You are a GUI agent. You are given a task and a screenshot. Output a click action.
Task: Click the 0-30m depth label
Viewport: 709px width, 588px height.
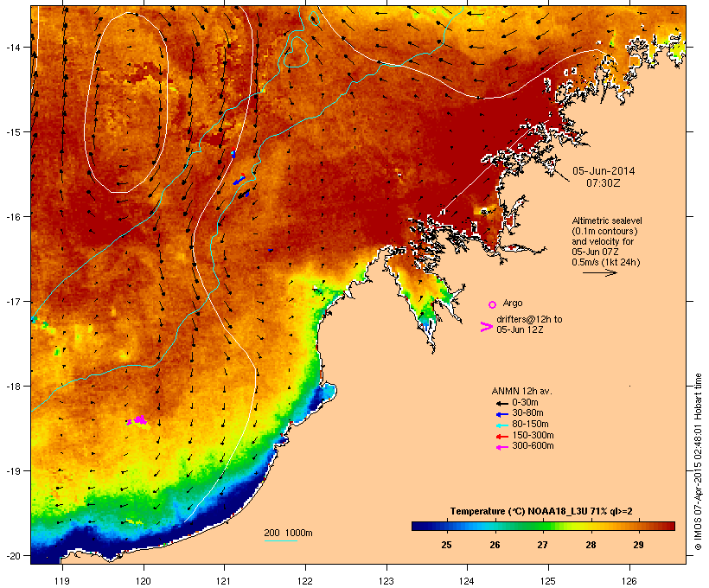(x=525, y=403)
